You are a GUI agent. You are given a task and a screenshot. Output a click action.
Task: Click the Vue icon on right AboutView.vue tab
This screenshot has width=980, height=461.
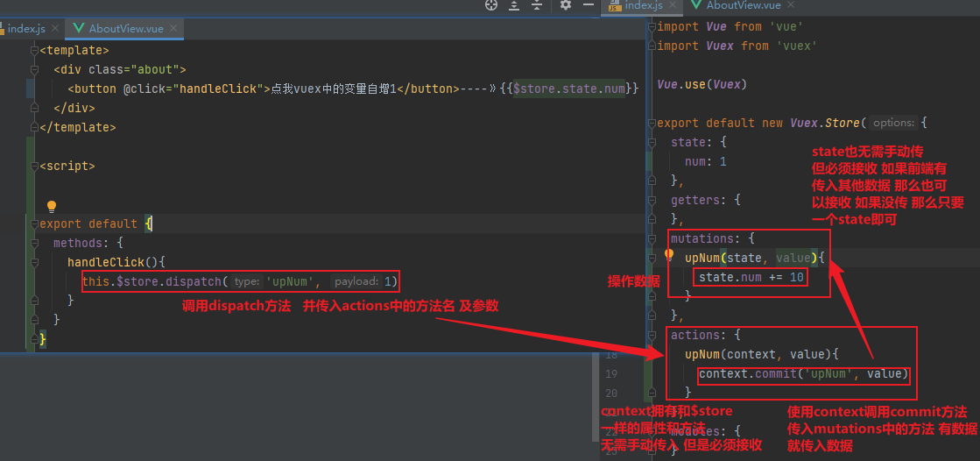(x=697, y=5)
